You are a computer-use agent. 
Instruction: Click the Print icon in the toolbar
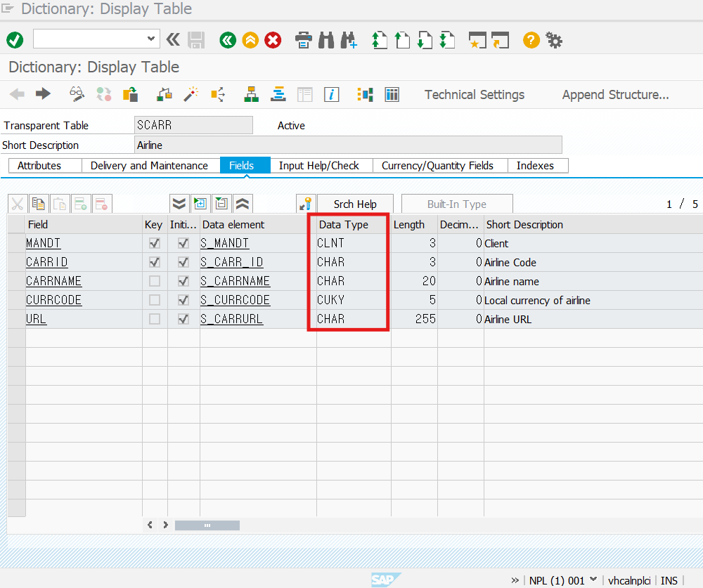[x=304, y=40]
